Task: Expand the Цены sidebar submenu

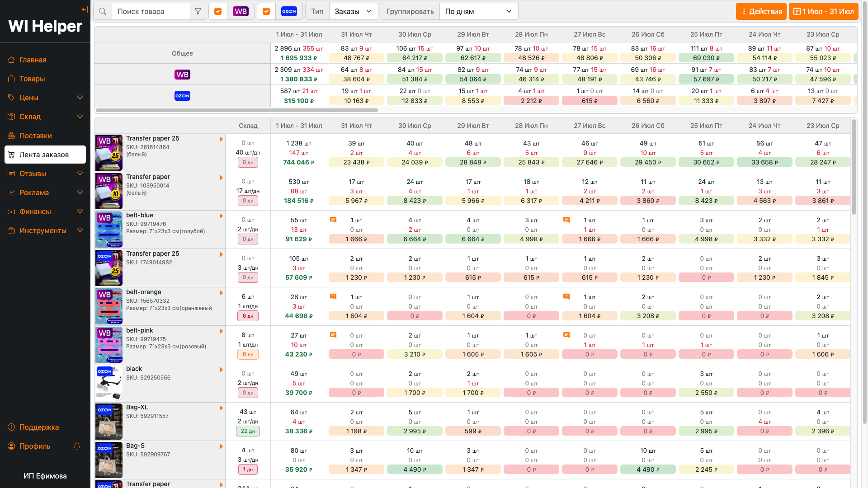Action: point(80,98)
